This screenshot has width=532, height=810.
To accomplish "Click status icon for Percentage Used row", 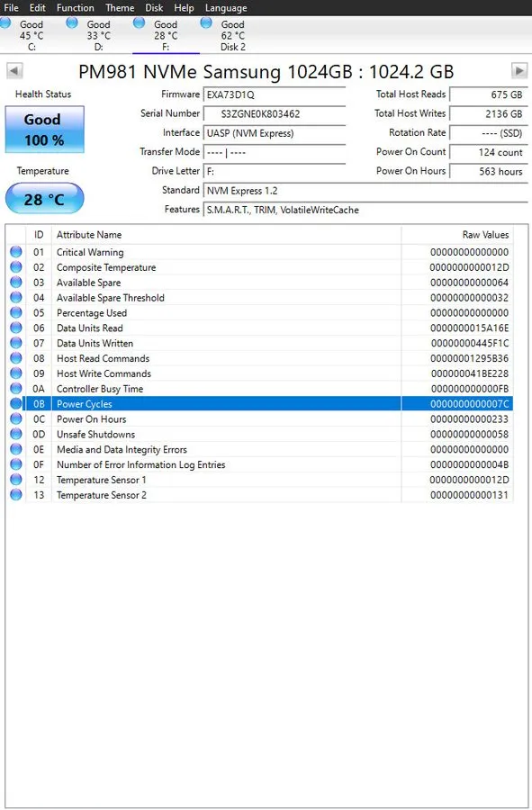I will tap(16, 312).
